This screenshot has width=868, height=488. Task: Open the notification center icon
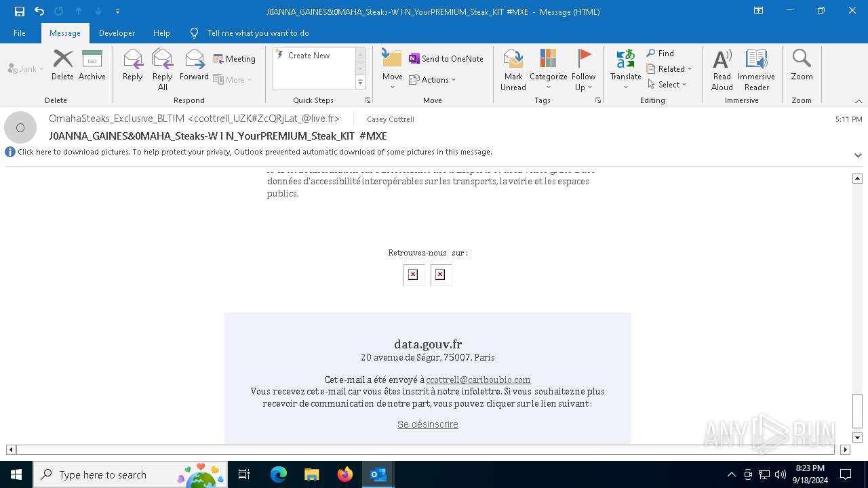pyautogui.click(x=846, y=474)
